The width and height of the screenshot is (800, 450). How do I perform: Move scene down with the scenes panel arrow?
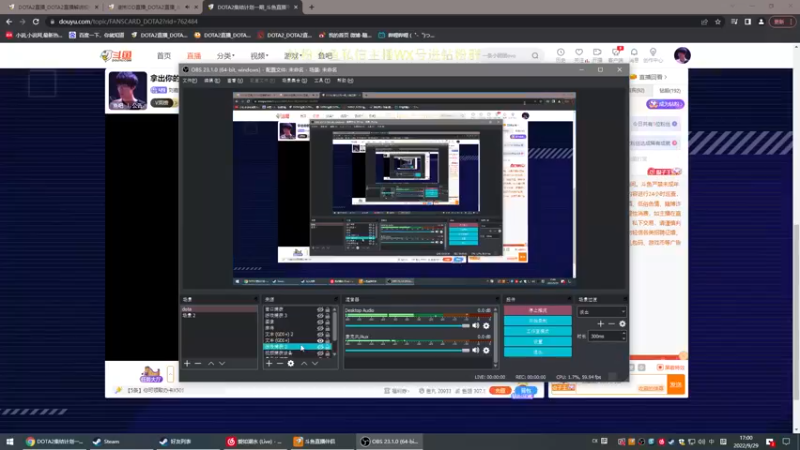click(x=222, y=363)
